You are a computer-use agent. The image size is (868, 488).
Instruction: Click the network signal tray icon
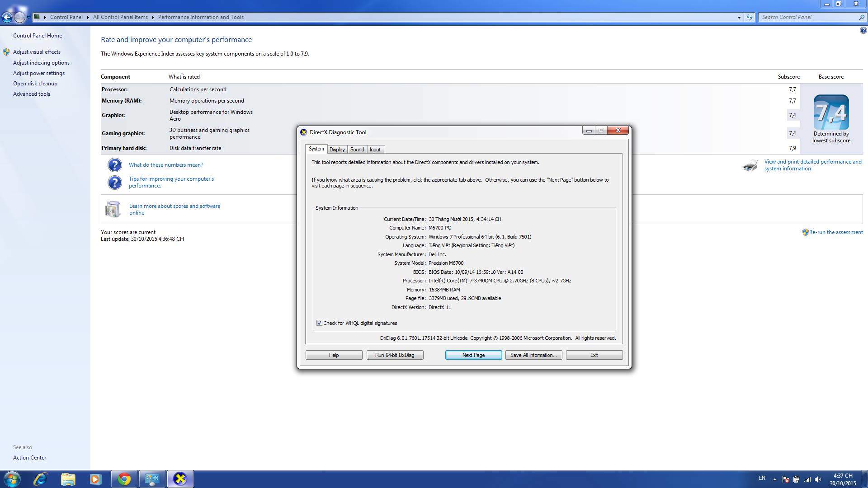click(807, 479)
